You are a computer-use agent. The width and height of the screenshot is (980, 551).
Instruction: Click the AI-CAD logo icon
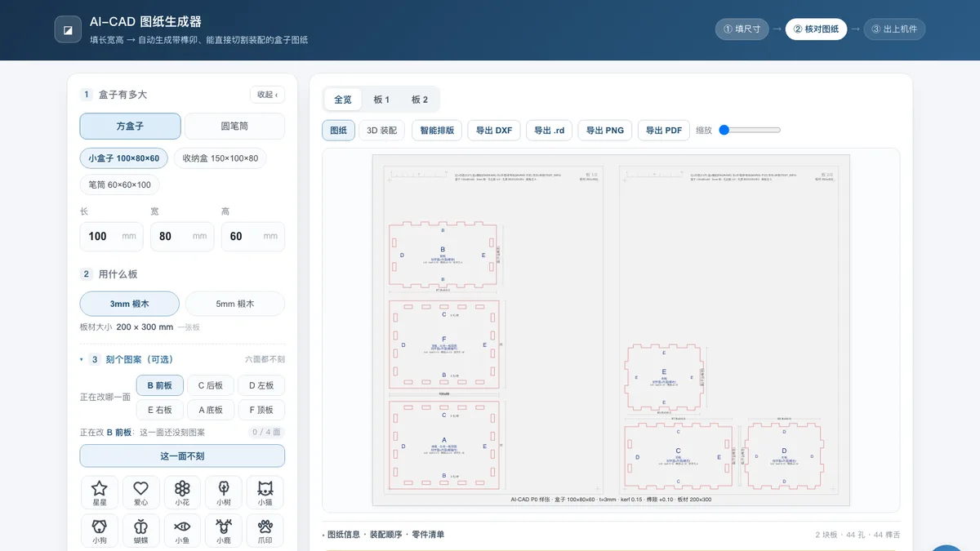coord(68,29)
